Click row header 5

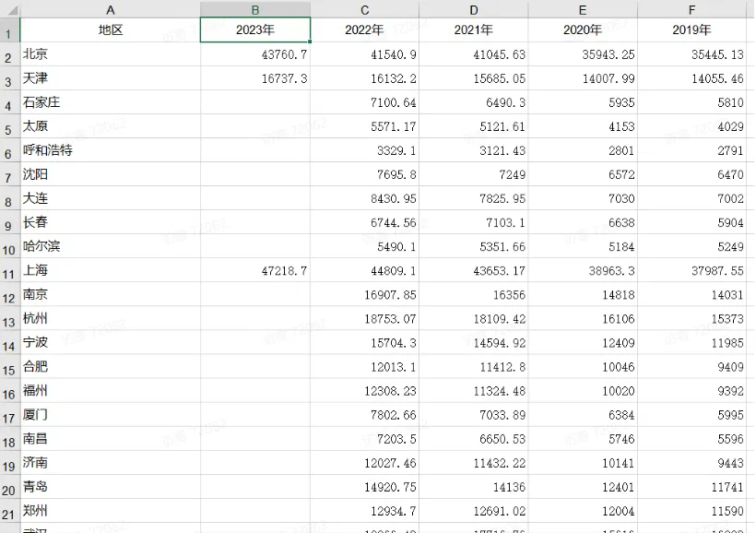pyautogui.click(x=9, y=127)
